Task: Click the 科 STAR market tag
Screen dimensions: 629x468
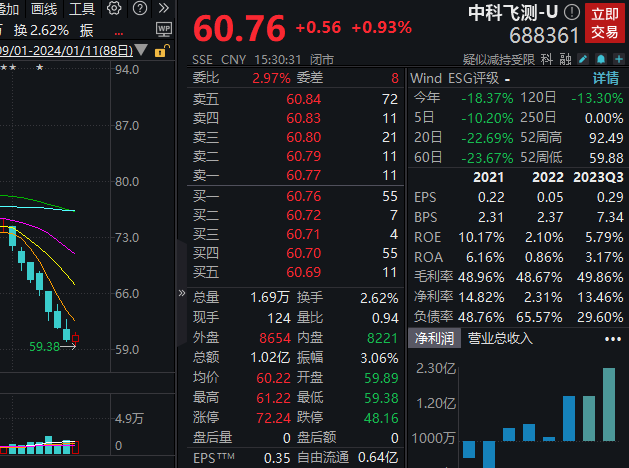Action: (x=546, y=60)
